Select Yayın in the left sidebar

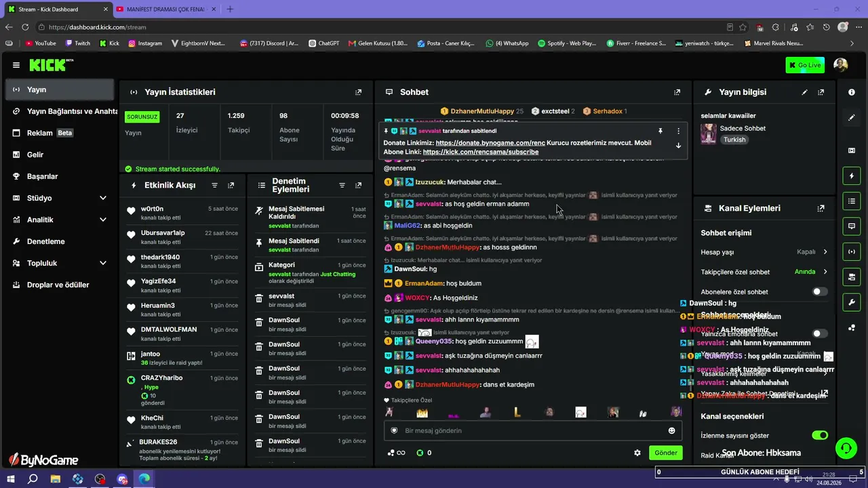[x=60, y=89]
